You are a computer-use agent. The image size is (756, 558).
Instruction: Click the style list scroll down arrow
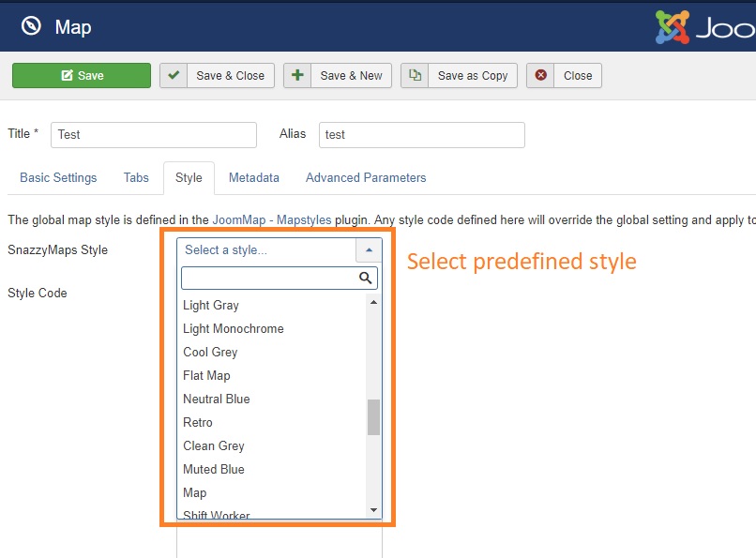pyautogui.click(x=373, y=510)
